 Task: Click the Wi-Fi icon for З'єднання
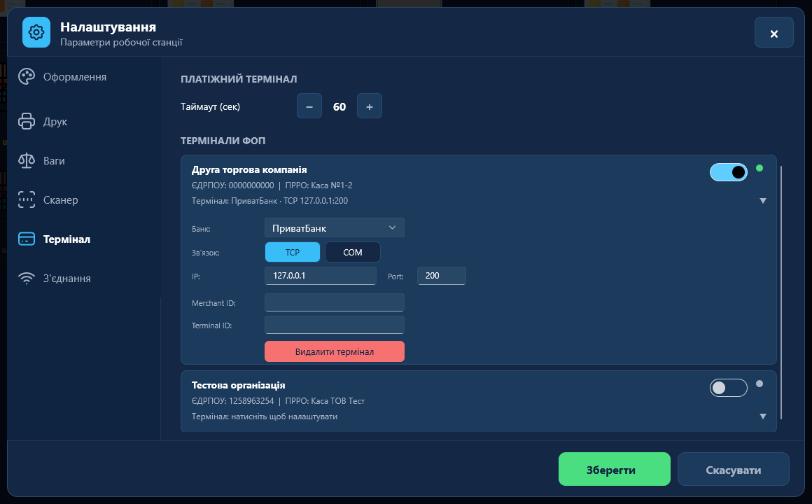(27, 278)
